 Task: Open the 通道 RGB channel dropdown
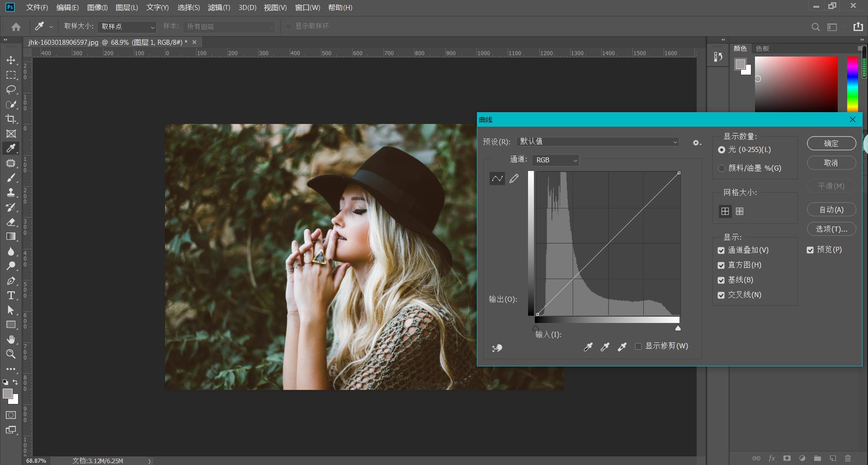coord(556,160)
